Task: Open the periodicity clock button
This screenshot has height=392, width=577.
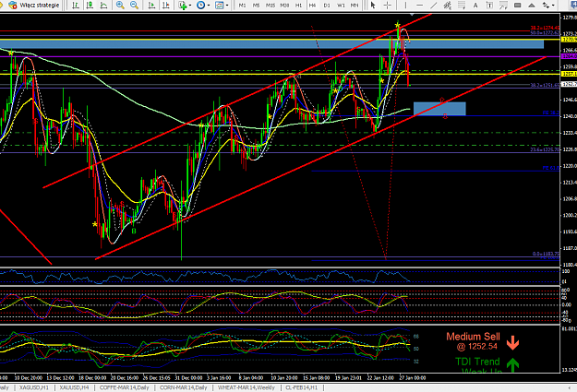Action: tap(201, 6)
